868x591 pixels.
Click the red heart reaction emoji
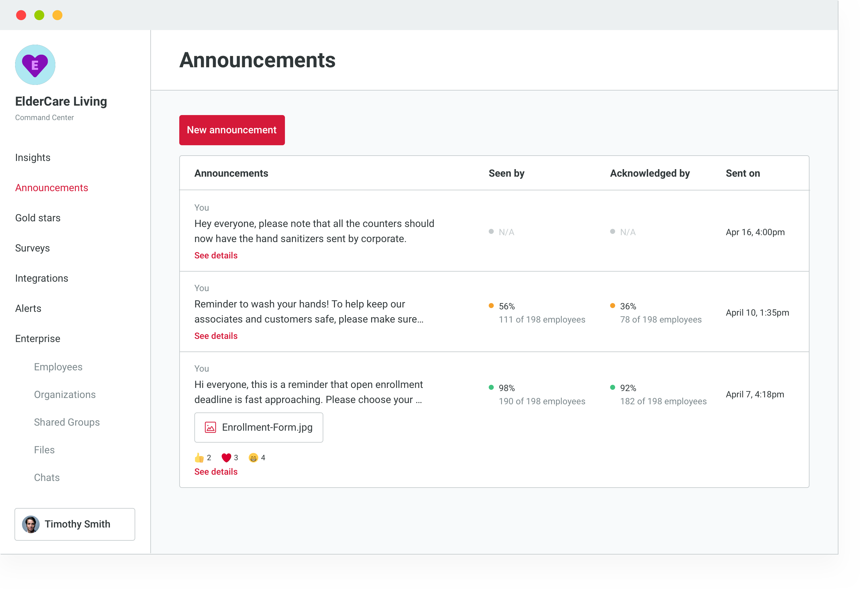pos(226,458)
